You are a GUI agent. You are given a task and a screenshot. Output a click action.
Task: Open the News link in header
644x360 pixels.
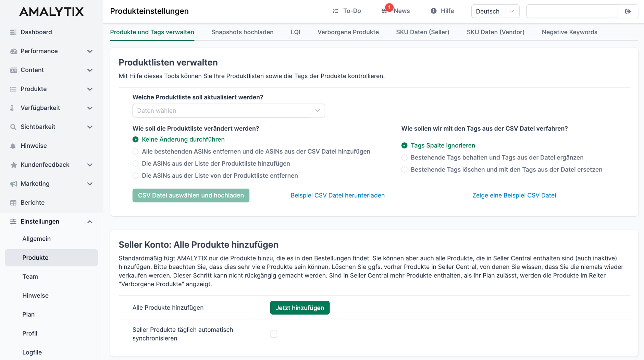[x=401, y=11]
